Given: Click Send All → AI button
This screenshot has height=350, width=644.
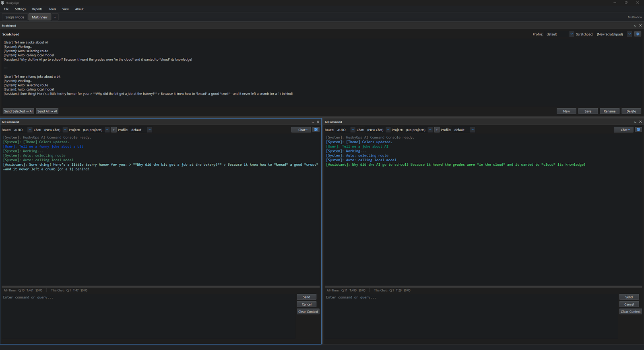Looking at the screenshot, I should (x=47, y=111).
